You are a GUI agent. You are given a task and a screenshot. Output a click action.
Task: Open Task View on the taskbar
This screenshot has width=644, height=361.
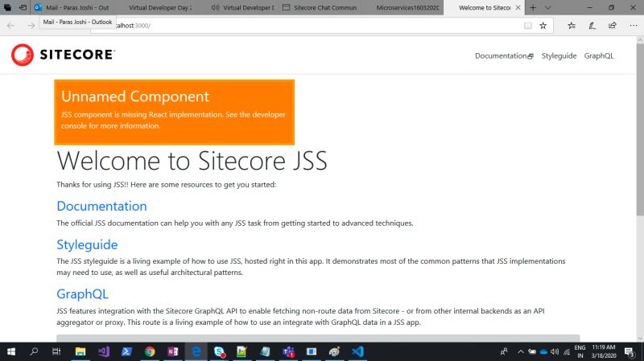pyautogui.click(x=56, y=351)
